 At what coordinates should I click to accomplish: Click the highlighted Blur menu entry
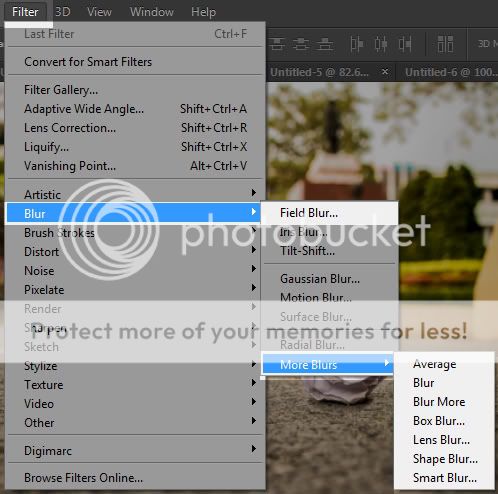pos(133,213)
